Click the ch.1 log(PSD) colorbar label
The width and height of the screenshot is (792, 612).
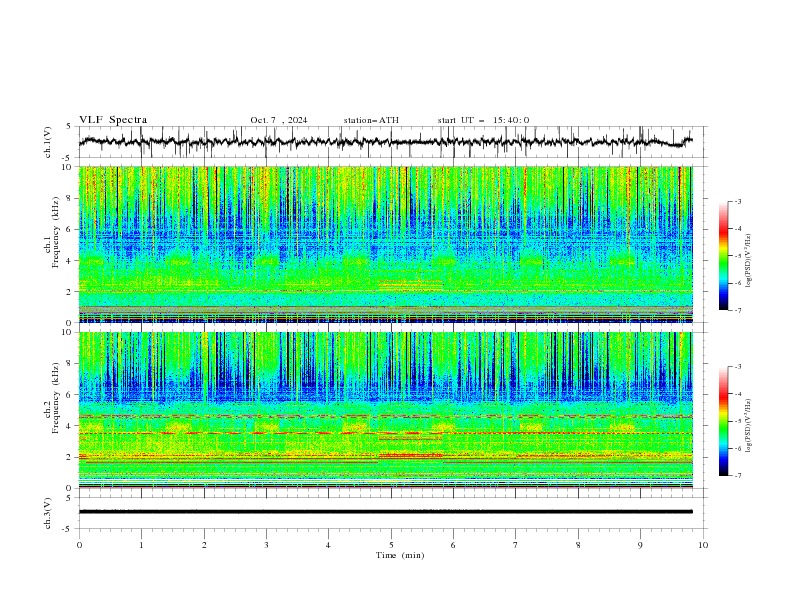[748, 261]
